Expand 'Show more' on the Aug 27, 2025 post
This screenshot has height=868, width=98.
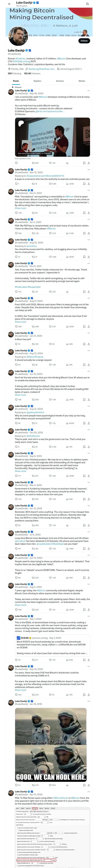pyautogui.click(x=20, y=322)
